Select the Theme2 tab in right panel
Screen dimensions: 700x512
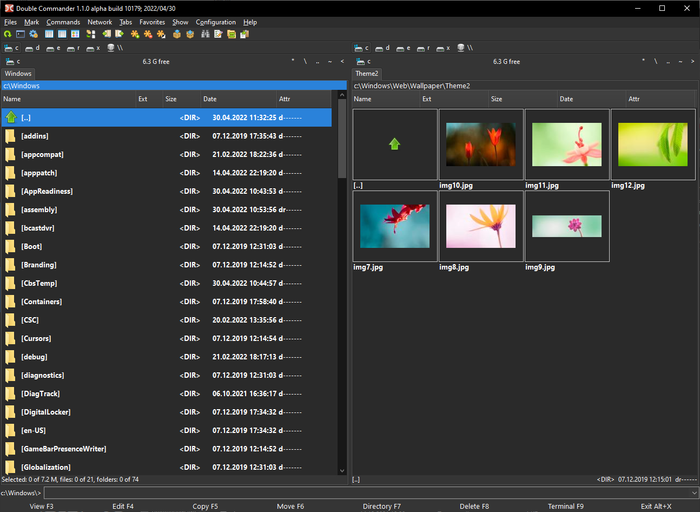point(367,73)
